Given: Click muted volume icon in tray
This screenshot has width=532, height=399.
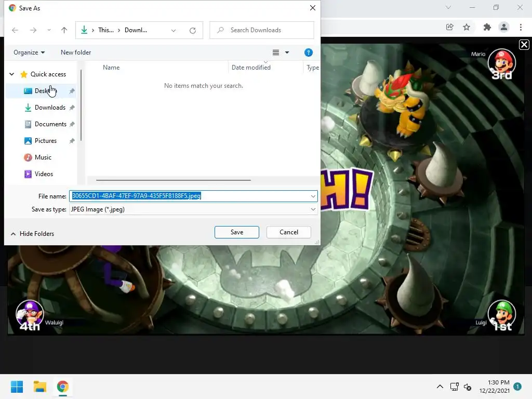Looking at the screenshot, I should click(468, 387).
